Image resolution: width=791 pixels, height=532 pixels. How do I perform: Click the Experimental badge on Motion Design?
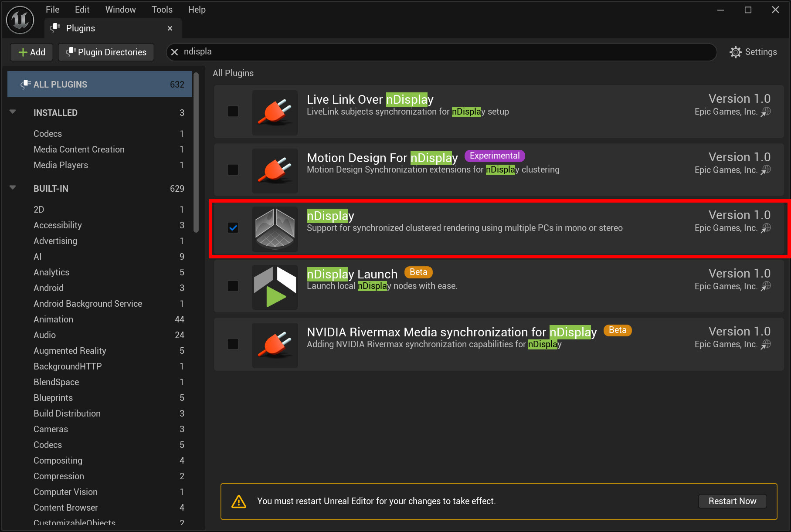495,156
